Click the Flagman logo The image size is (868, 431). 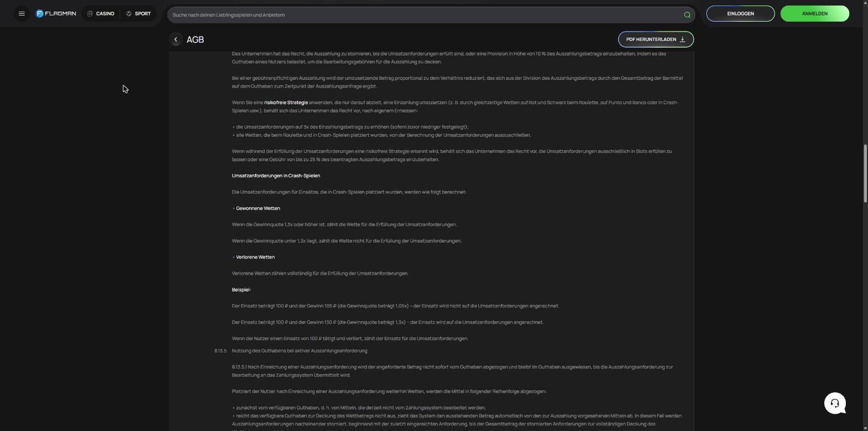[x=56, y=14]
